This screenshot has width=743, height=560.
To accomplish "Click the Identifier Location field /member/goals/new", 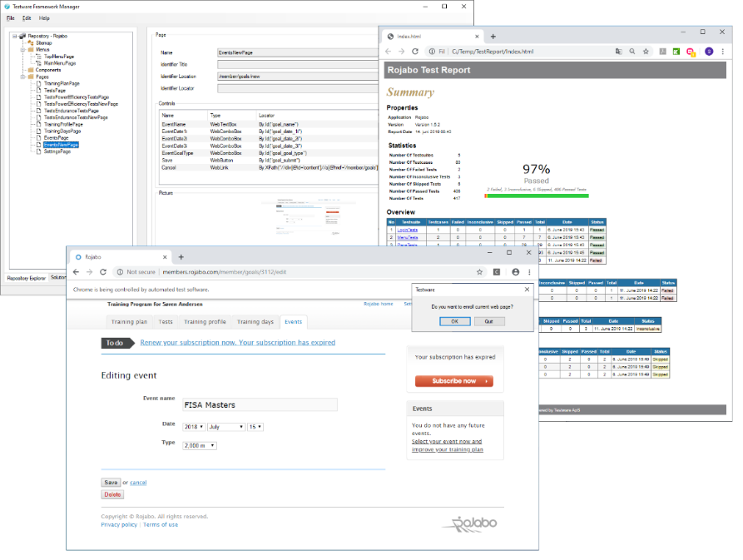I will [298, 77].
